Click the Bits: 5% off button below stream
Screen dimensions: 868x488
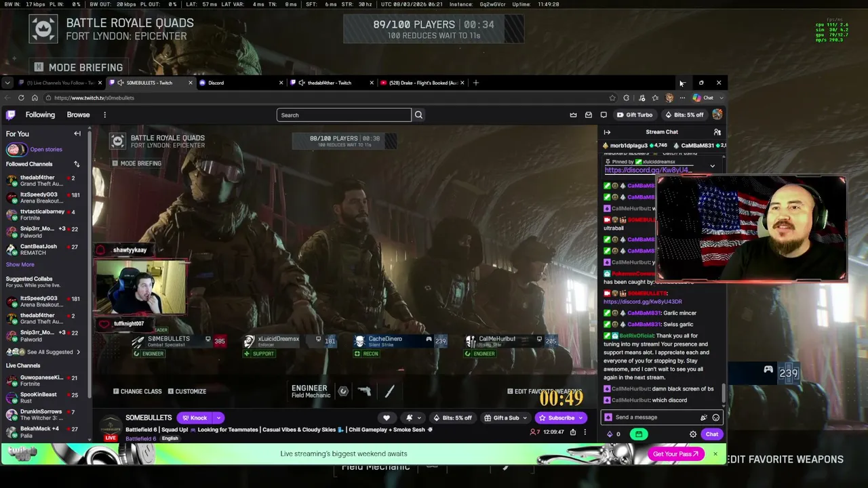coord(454,418)
